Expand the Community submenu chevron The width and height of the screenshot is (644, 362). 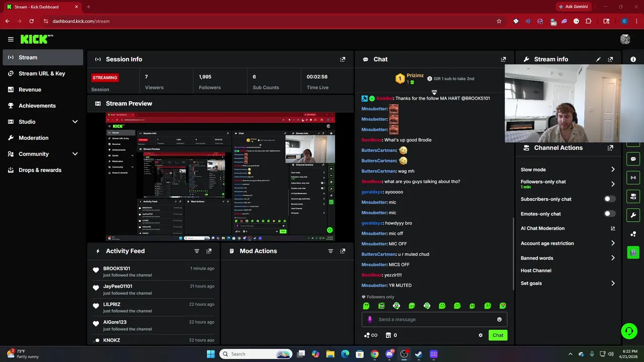click(x=75, y=154)
